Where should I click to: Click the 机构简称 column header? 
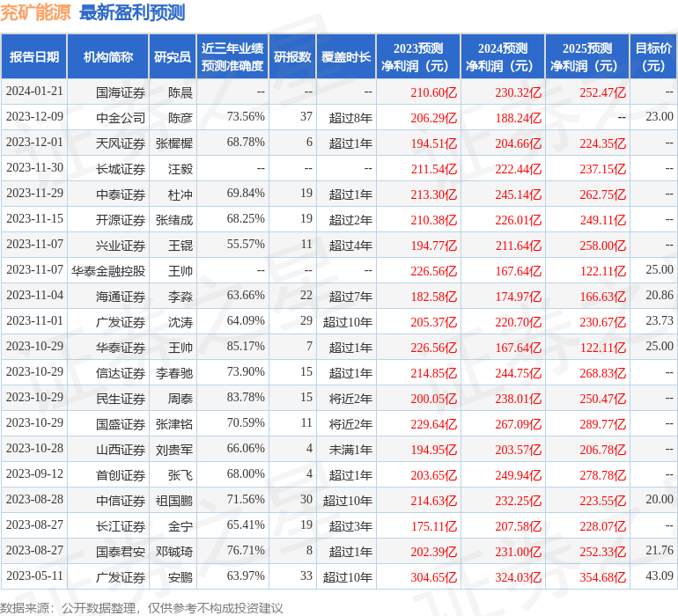(107, 57)
